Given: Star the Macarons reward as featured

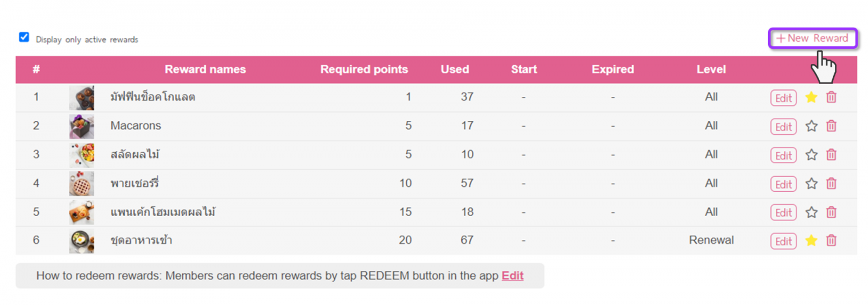Looking at the screenshot, I should pos(811,126).
